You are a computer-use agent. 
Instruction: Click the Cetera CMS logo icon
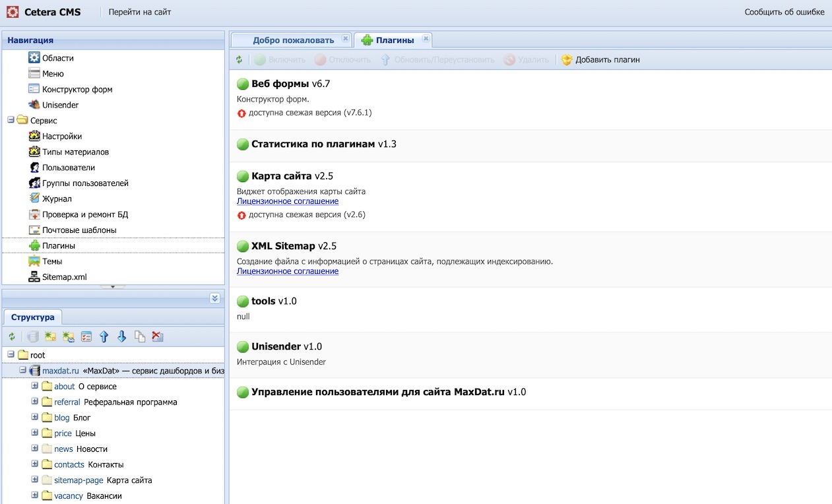12,12
